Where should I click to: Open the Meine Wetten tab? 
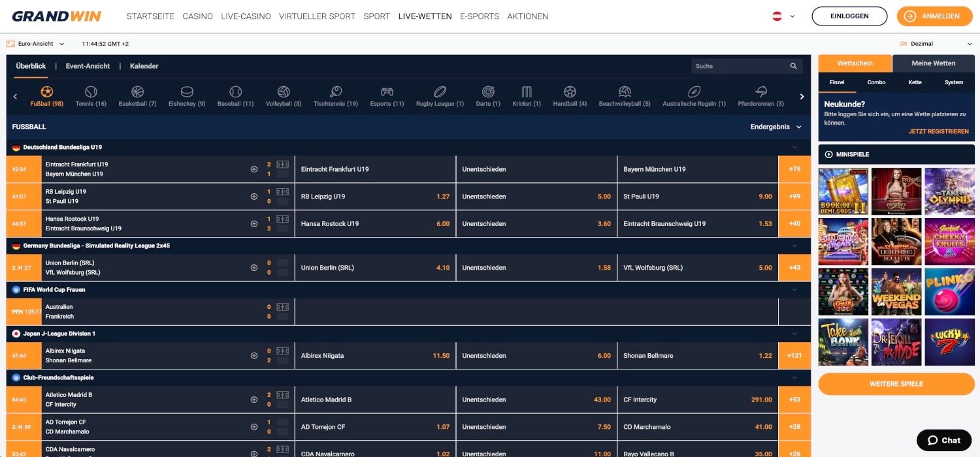pos(934,63)
